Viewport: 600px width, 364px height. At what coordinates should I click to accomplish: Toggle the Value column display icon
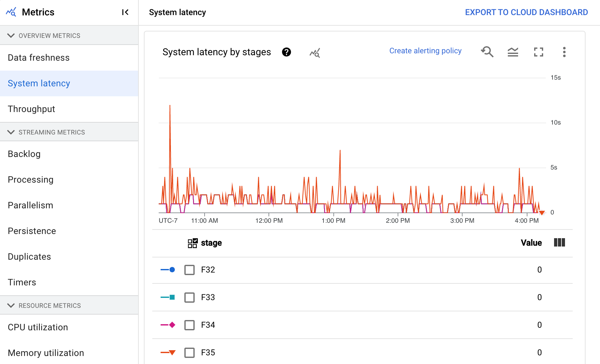(x=559, y=243)
